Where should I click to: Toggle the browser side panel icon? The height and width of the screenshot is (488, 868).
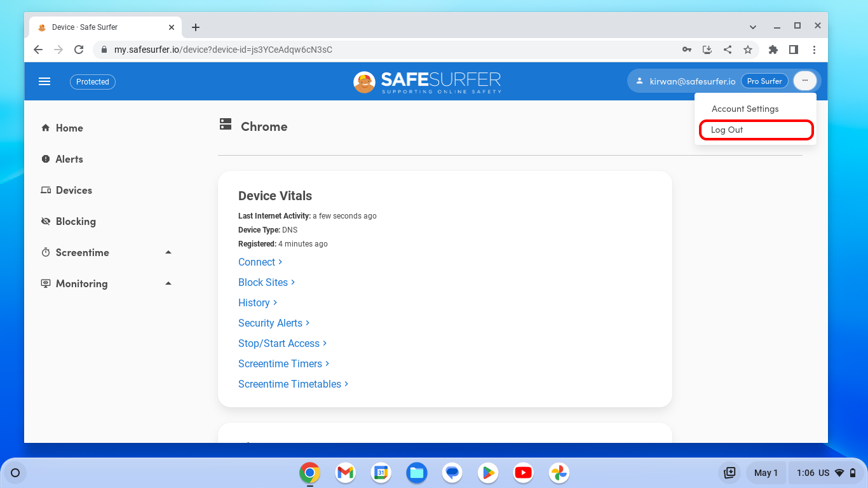tap(794, 50)
